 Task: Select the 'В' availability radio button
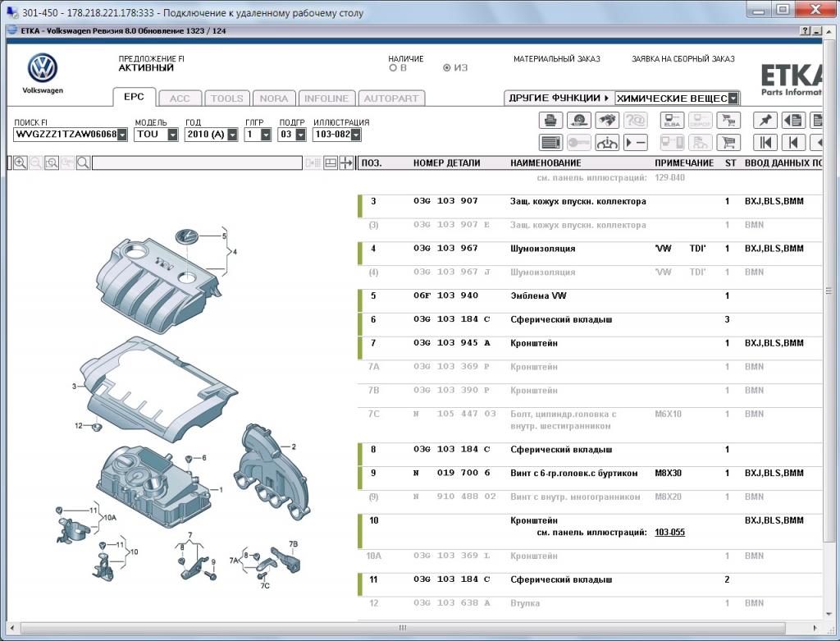click(x=393, y=68)
